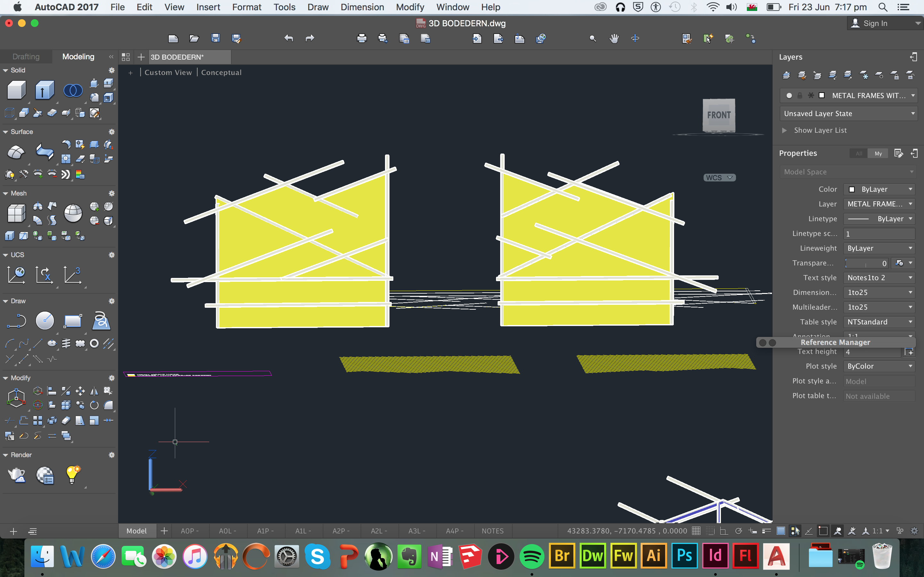924x577 pixels.
Task: Select the Circle draw tool
Action: pyautogui.click(x=44, y=321)
